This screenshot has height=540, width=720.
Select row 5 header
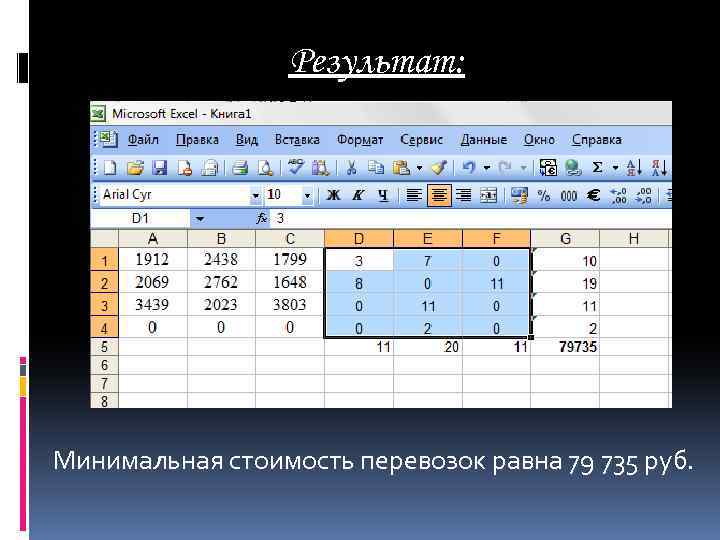point(104,347)
